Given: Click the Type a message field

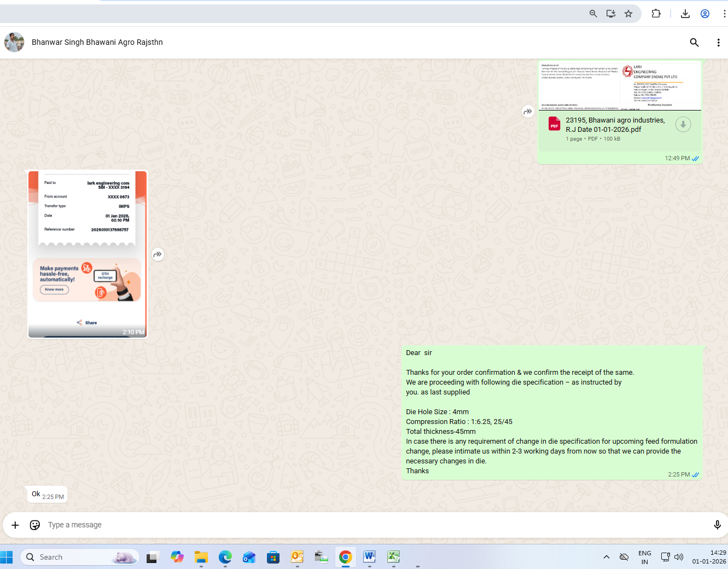Looking at the screenshot, I should (328, 525).
